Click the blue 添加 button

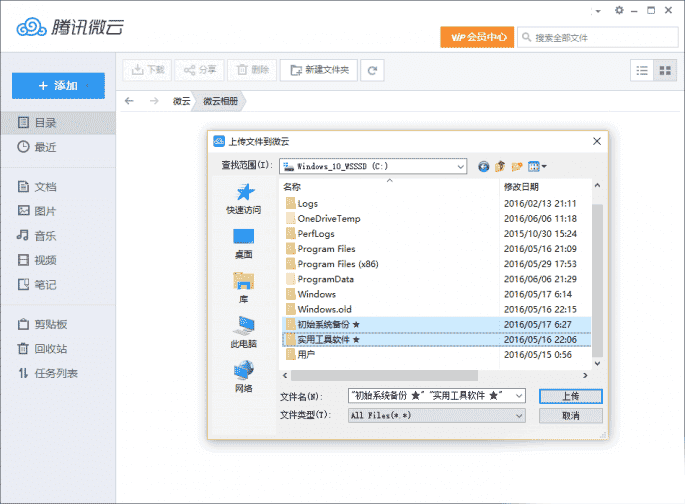coord(58,86)
